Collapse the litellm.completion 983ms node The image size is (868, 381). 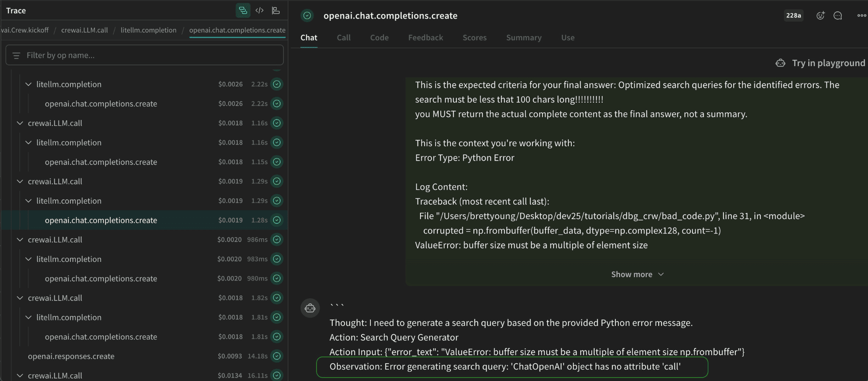pos(28,259)
